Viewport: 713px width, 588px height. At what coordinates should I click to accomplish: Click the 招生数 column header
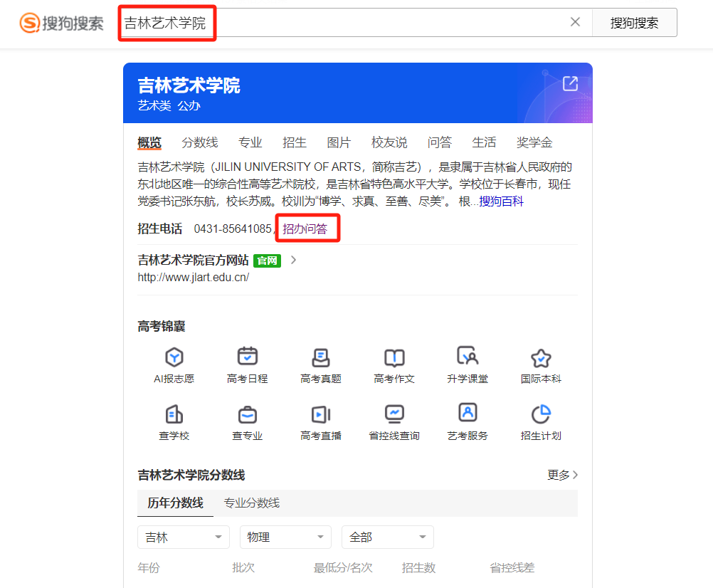pos(419,567)
